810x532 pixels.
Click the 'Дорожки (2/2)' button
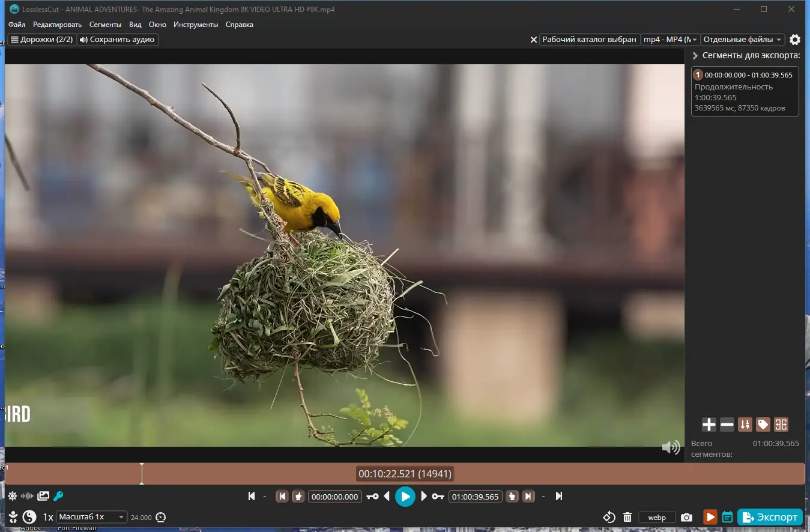[x=41, y=40]
